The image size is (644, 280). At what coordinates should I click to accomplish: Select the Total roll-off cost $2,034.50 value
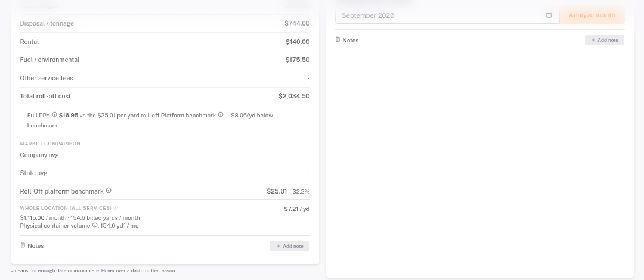tap(294, 96)
